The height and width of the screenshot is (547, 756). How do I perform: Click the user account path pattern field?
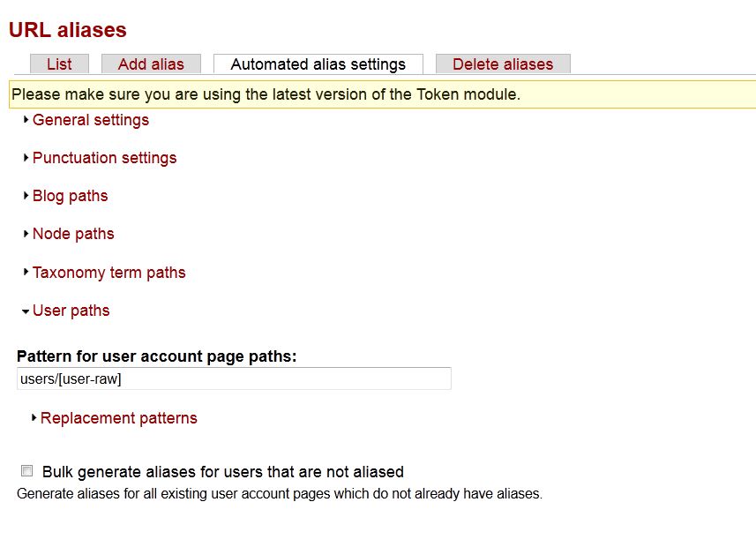(x=234, y=378)
